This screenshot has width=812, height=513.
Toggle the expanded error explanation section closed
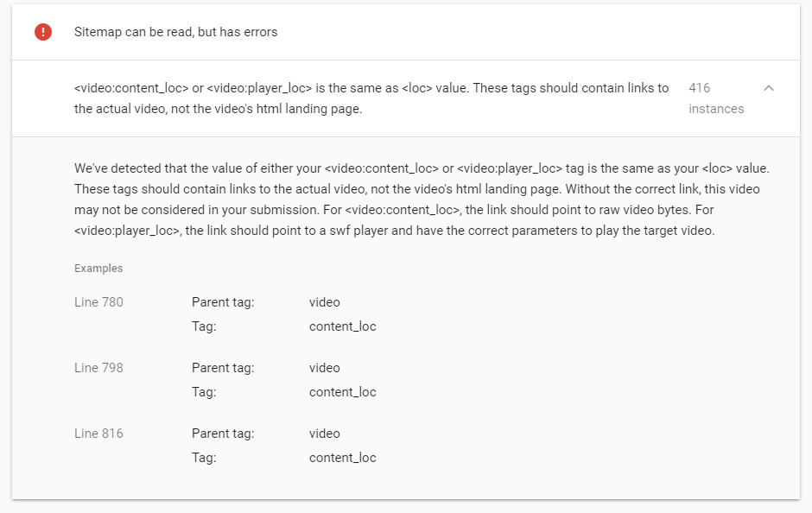[x=768, y=88]
